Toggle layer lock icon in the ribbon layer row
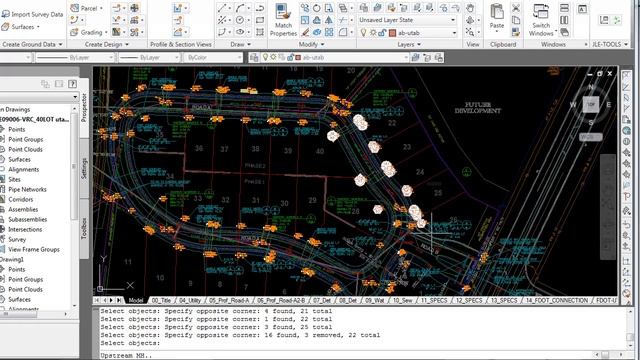The height and width of the screenshot is (360, 640). 382,33
